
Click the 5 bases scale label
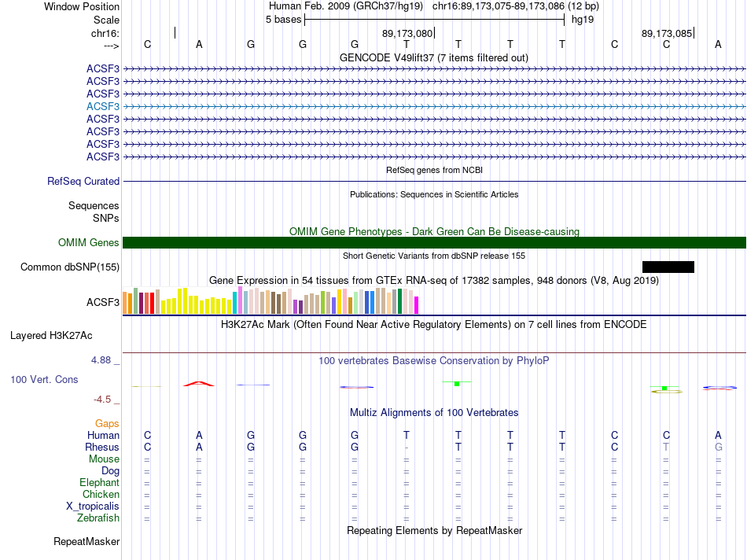coord(283,20)
